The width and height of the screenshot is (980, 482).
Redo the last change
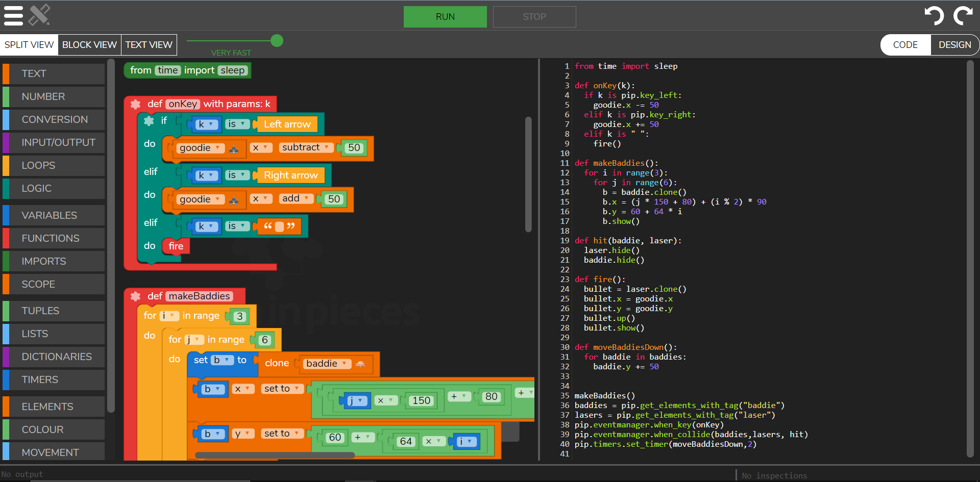962,16
